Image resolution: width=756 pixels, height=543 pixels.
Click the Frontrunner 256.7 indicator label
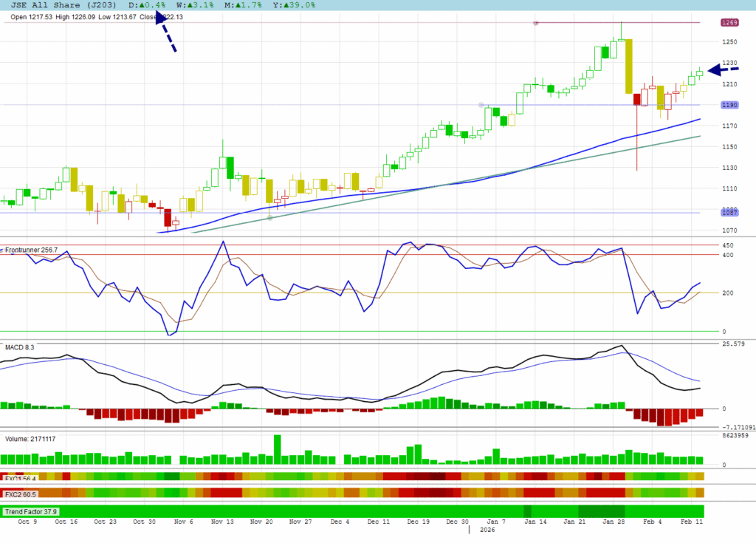click(x=31, y=250)
